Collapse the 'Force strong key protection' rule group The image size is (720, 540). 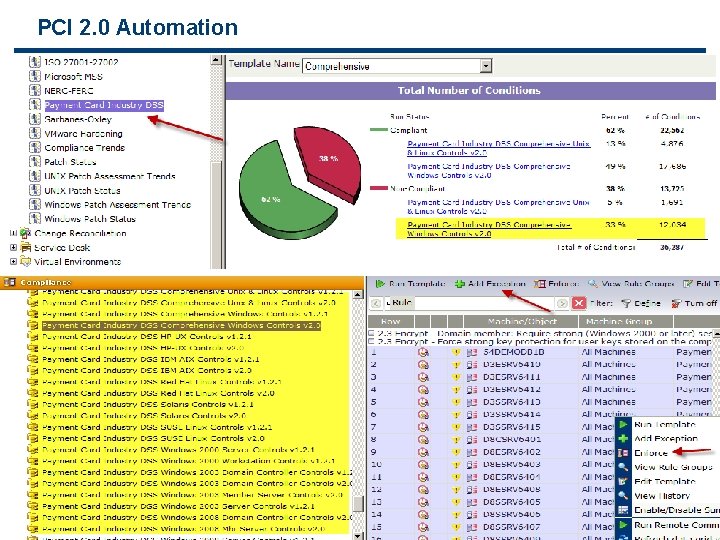point(371,342)
